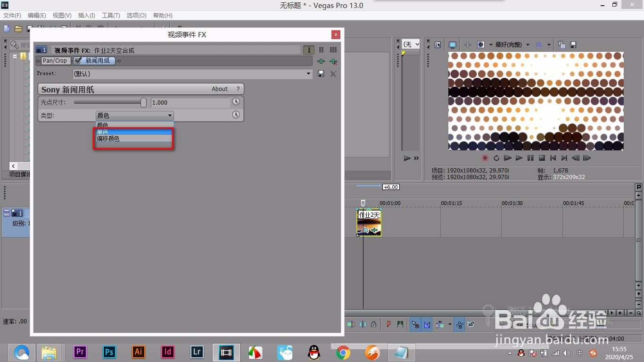The height and width of the screenshot is (362, 644).
Task: Toggle animation clock for 类型
Action: point(236,115)
